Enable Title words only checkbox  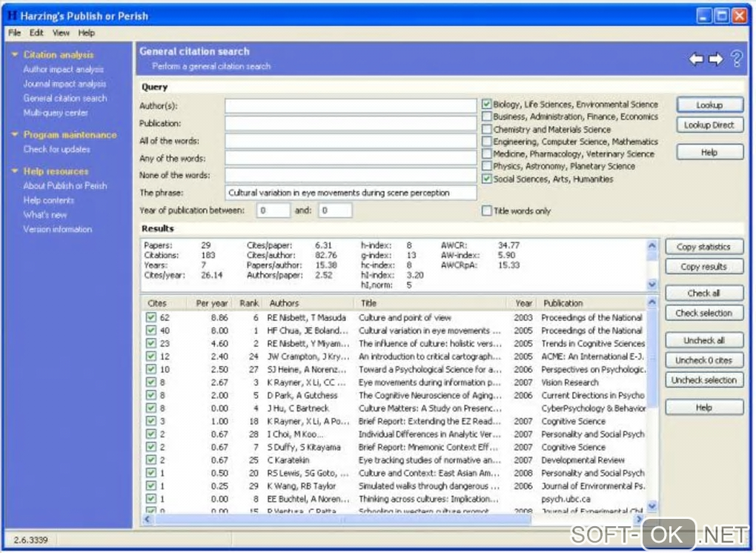(x=486, y=211)
